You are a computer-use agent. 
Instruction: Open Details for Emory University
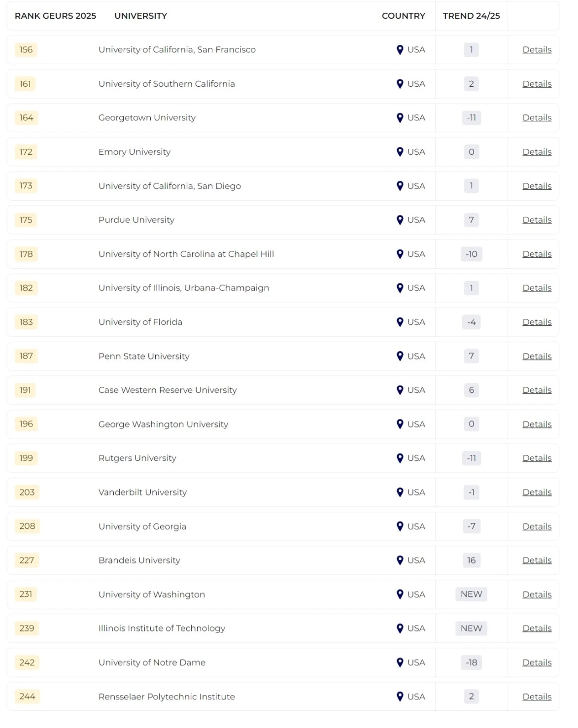537,152
